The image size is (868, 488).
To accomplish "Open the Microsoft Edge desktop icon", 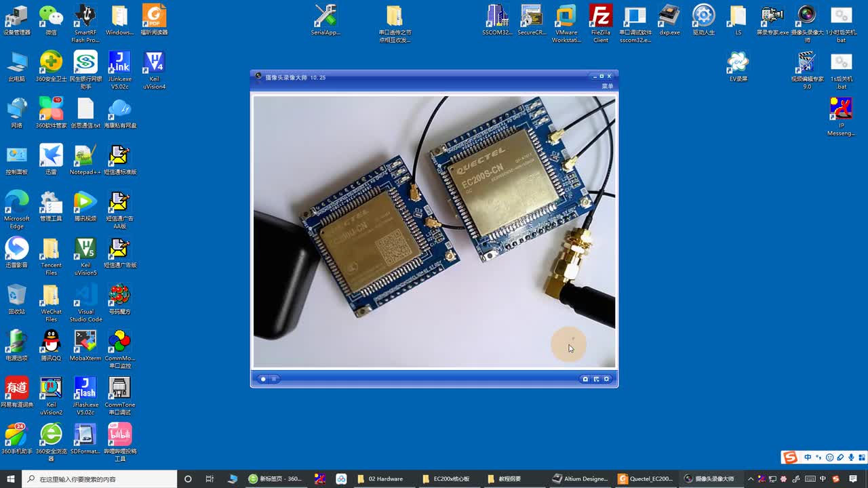I will tap(17, 209).
